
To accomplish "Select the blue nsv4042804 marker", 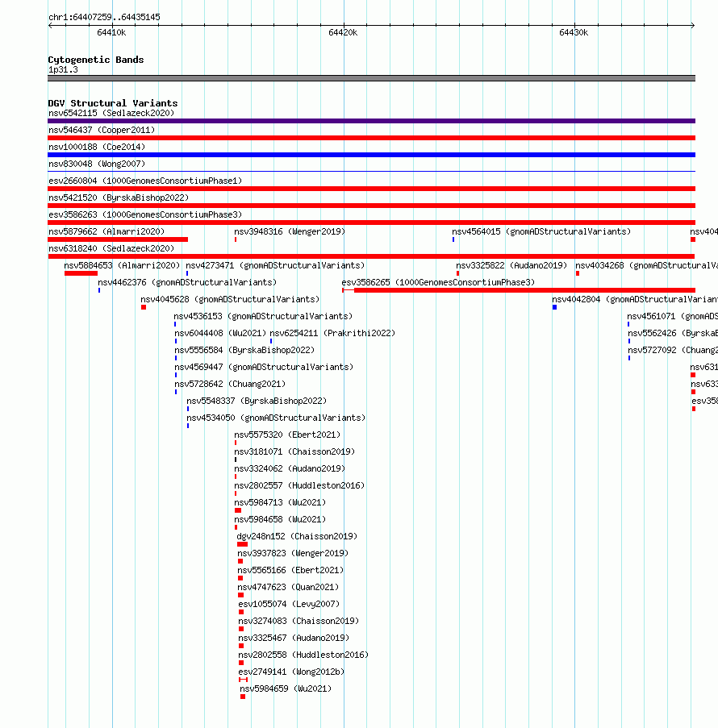I will 554,307.
